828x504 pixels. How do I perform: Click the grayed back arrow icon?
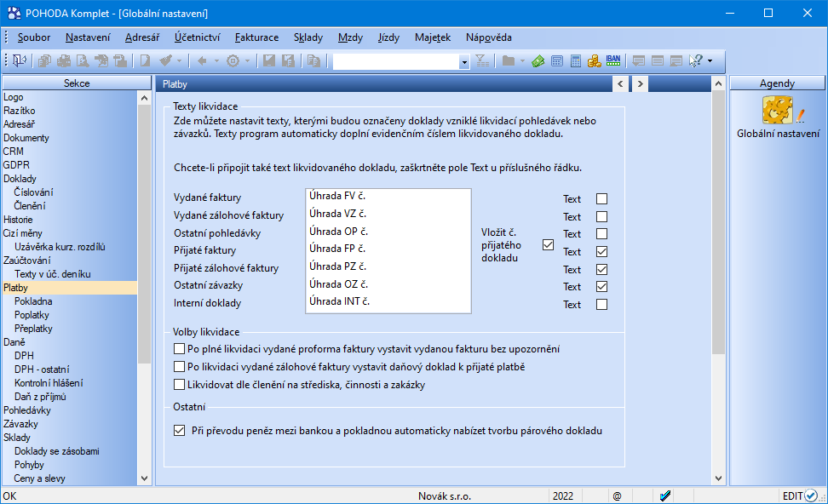[x=202, y=61]
